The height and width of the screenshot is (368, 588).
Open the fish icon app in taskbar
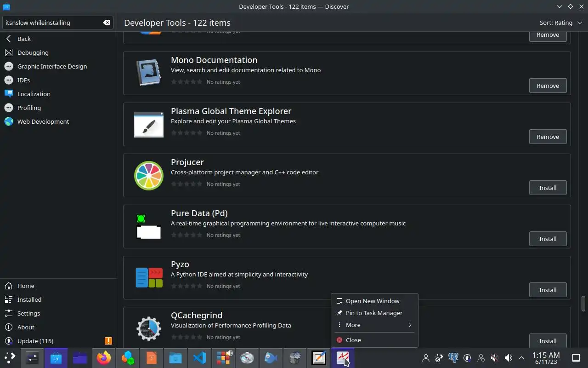pos(271,358)
